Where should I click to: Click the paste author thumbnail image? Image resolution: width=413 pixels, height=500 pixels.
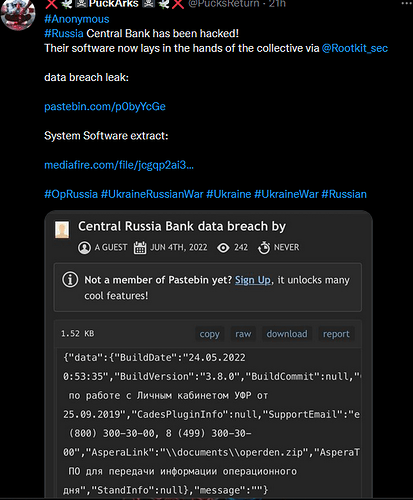[62, 230]
